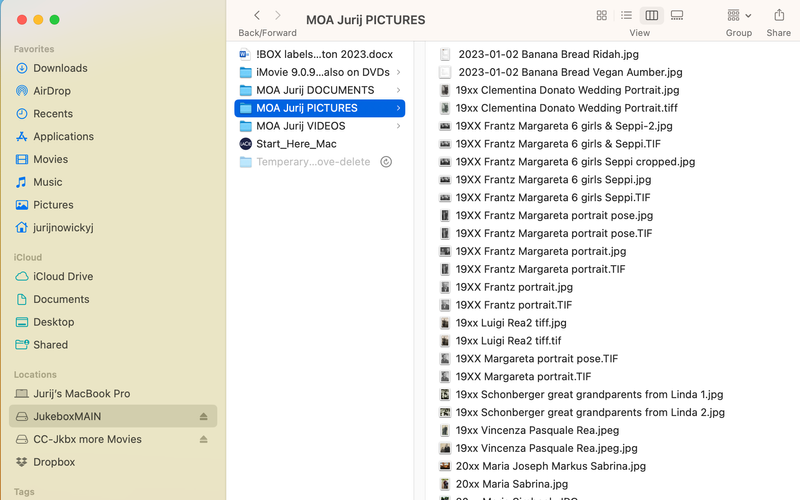
Task: Eject the JukeboxMAIN drive
Action: point(204,416)
